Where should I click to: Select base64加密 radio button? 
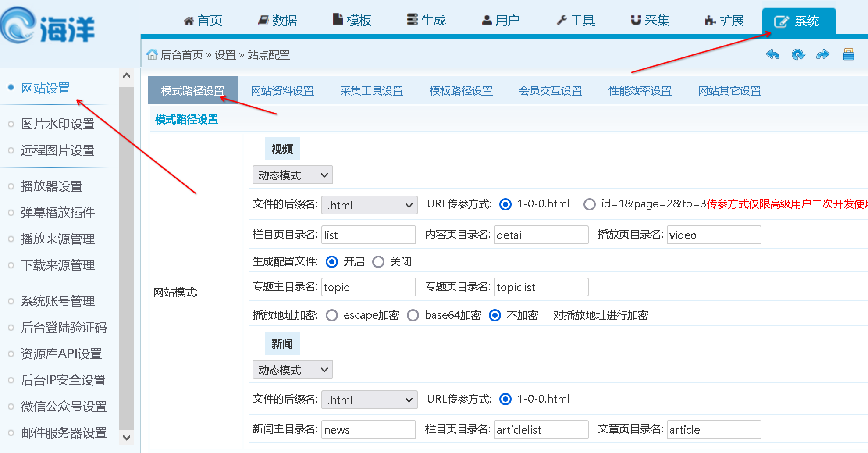pos(413,315)
